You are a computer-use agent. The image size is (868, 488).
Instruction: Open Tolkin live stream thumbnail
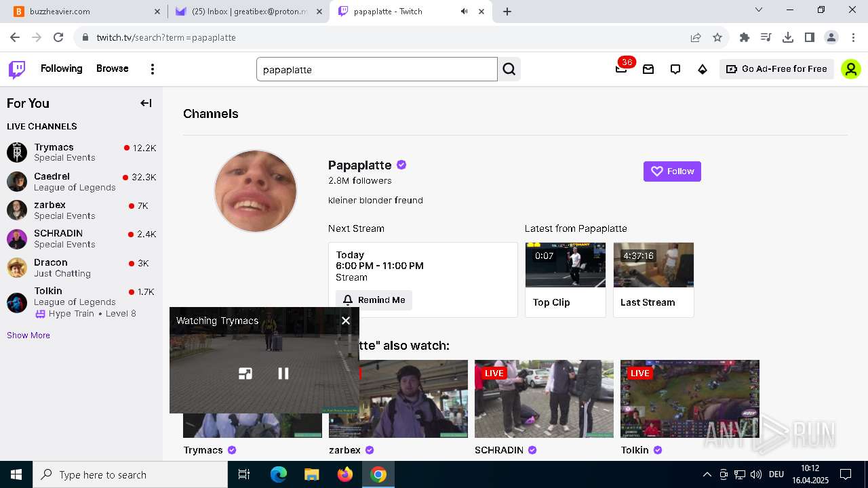(690, 399)
